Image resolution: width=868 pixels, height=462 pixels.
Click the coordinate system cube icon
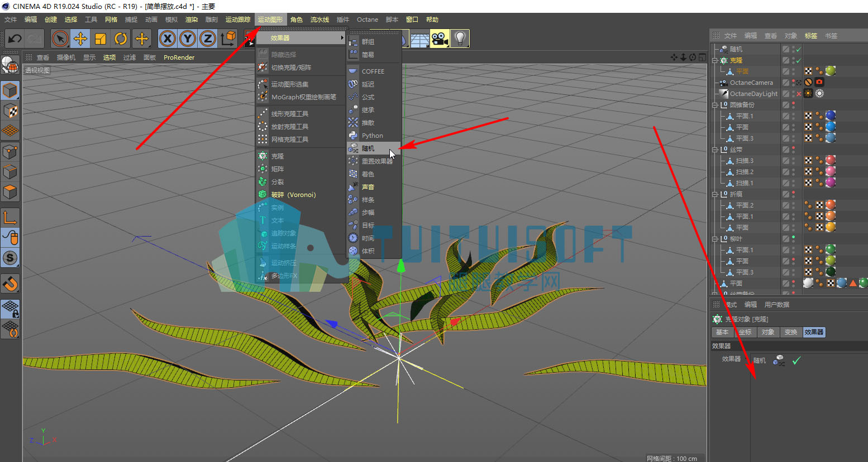228,38
